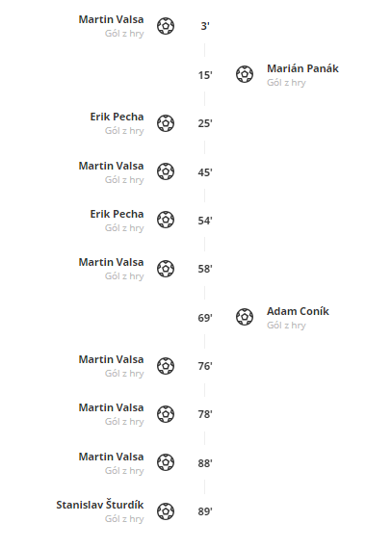Select the ball icon for the 54' goal

[x=166, y=220]
